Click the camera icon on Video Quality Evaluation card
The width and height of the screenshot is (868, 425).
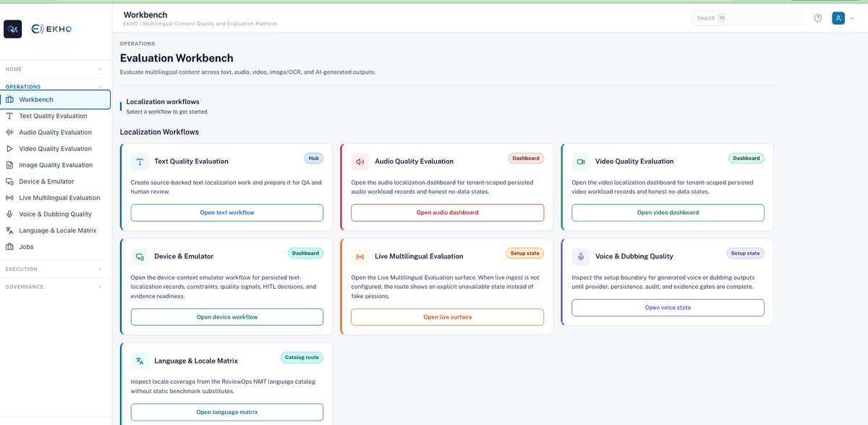tap(581, 161)
